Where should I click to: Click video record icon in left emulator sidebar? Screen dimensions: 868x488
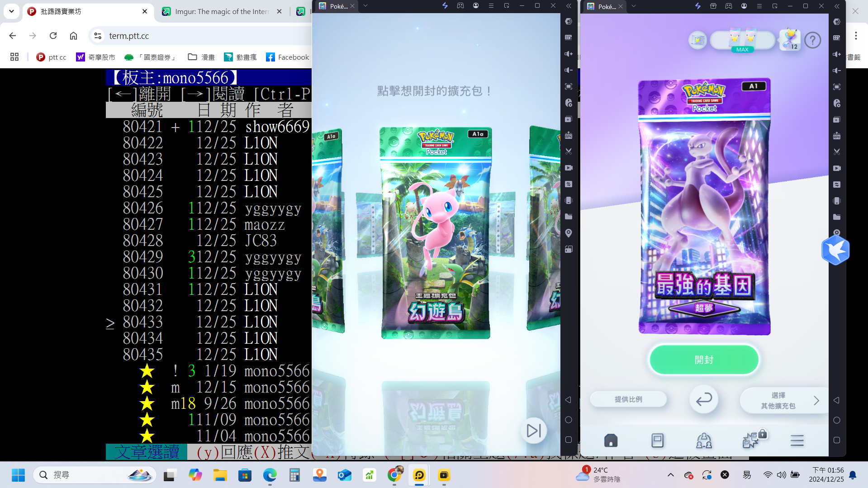click(x=569, y=168)
